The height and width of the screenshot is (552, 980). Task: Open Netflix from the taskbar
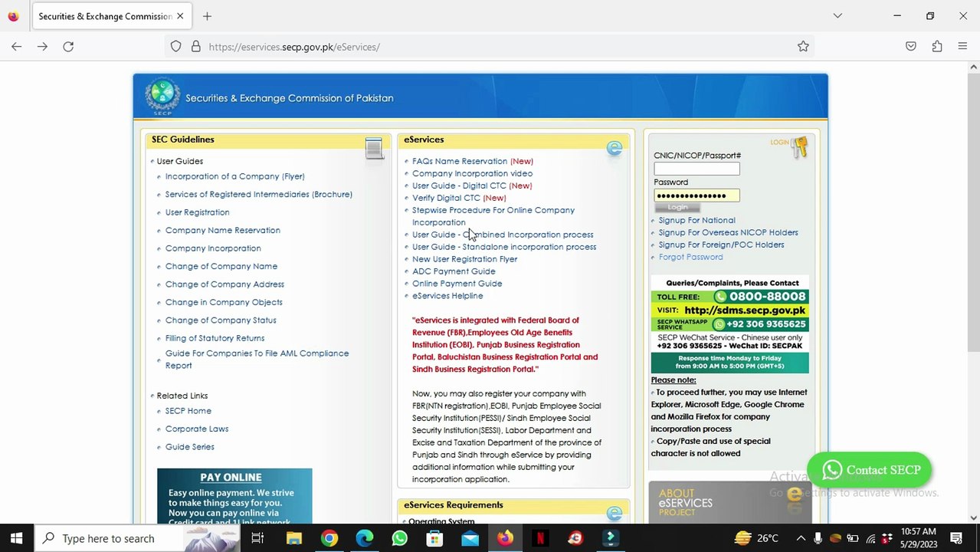click(540, 538)
